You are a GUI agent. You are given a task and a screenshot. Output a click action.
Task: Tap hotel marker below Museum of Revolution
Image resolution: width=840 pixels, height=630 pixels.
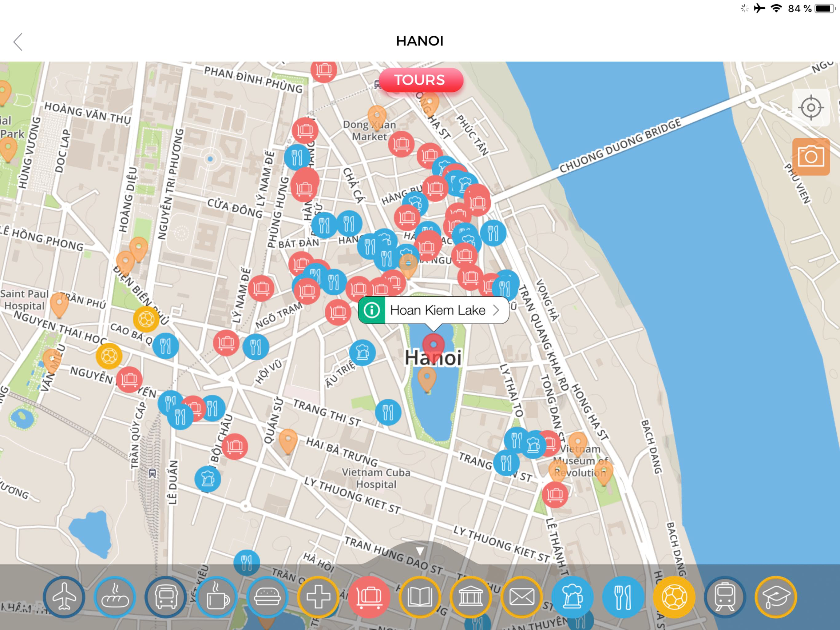555,494
